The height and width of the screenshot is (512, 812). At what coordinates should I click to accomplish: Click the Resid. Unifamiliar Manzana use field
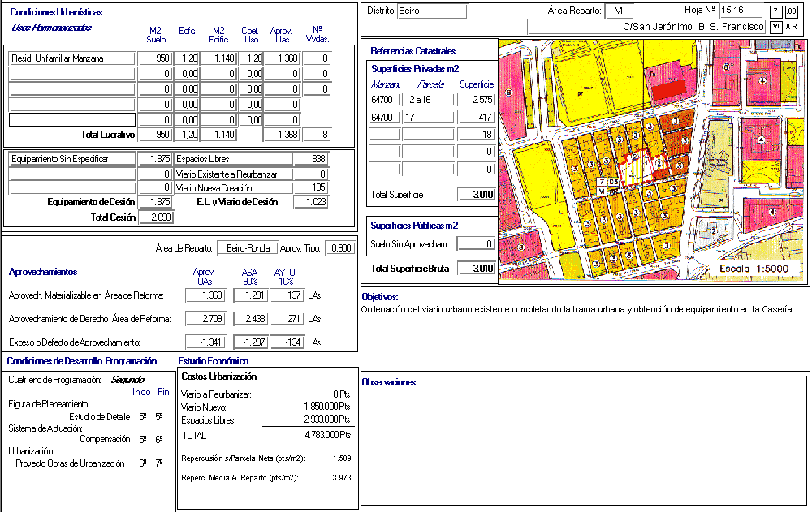point(71,58)
